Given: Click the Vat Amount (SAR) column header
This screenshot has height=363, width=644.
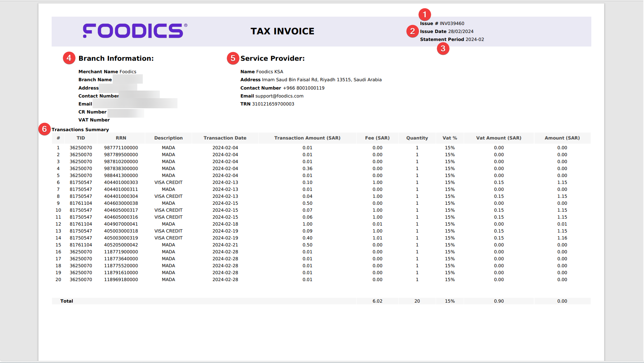Looking at the screenshot, I should [498, 138].
